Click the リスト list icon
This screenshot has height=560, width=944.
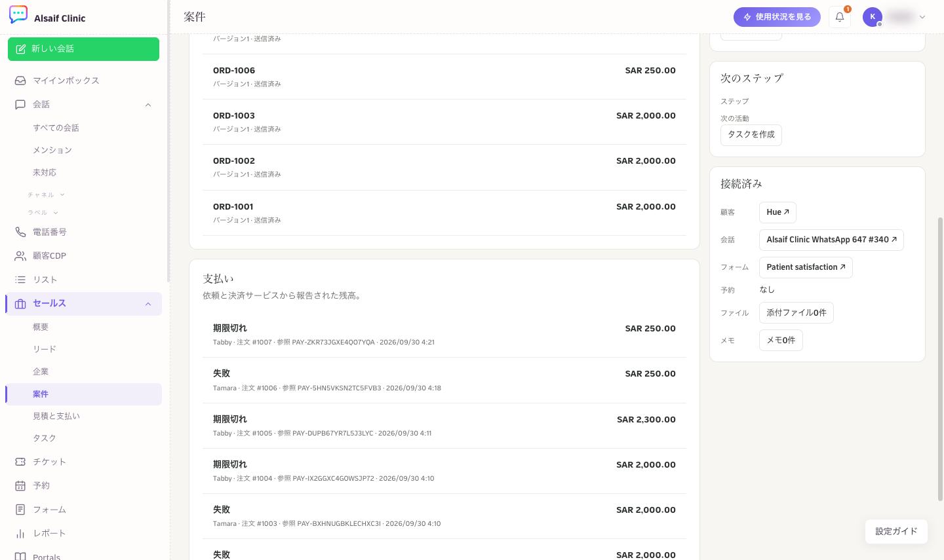click(x=20, y=280)
